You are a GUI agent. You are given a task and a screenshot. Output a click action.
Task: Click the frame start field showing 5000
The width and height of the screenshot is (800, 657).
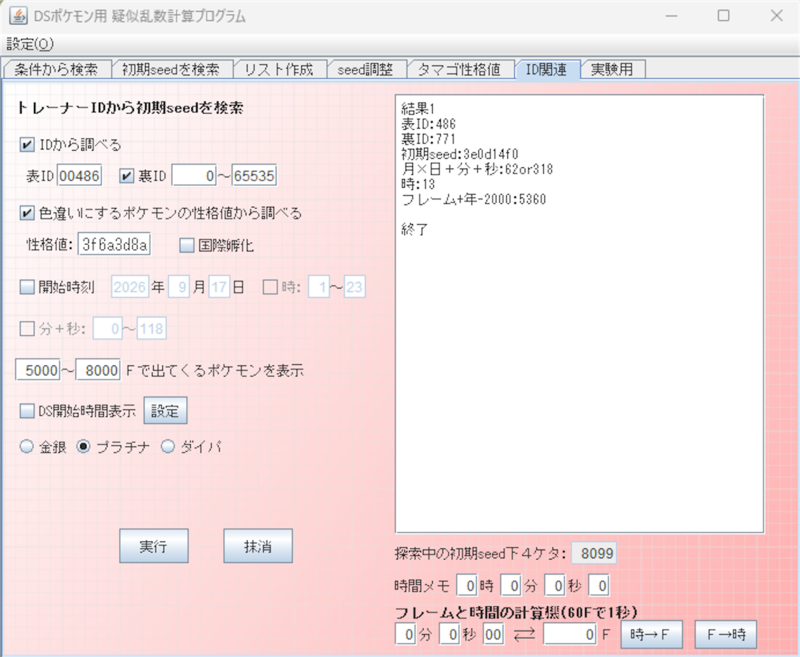coord(38,370)
